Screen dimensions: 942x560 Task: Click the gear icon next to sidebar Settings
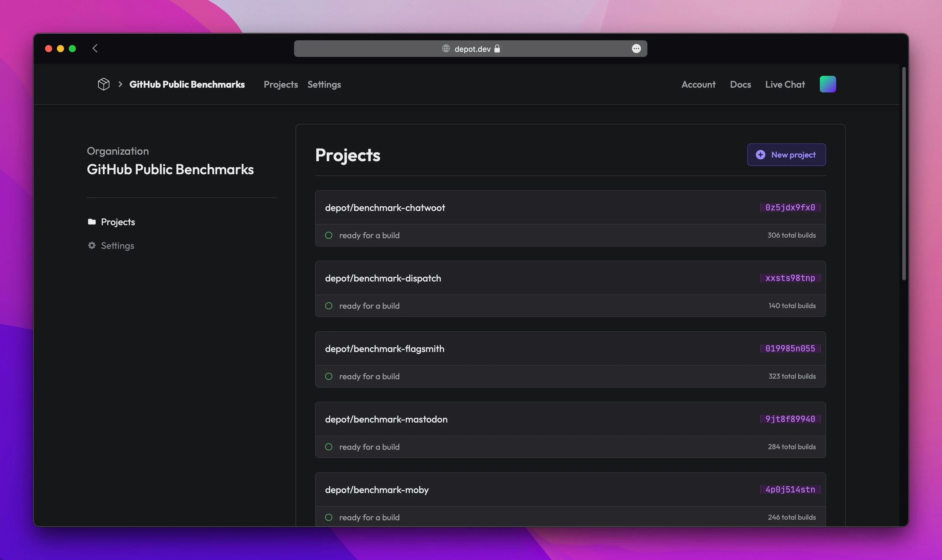[x=91, y=245]
